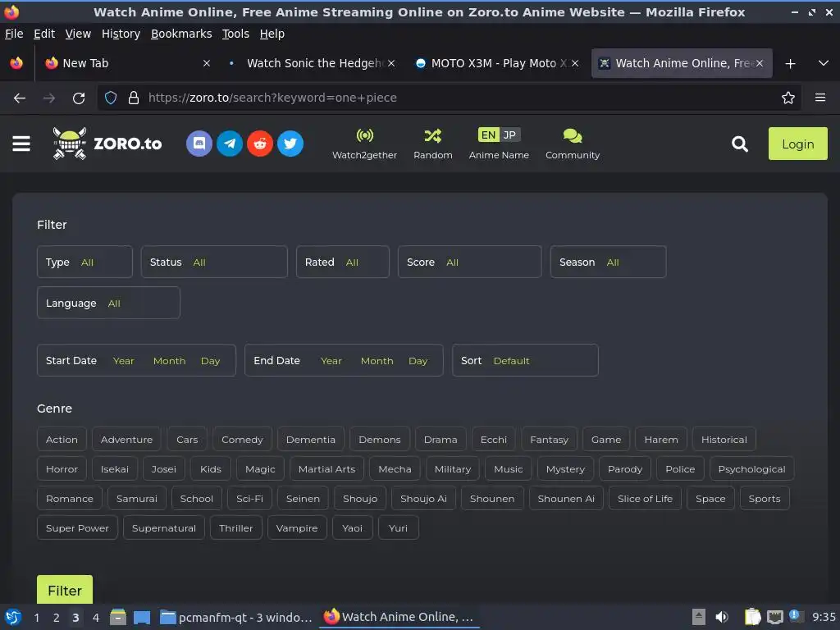Toggle the Martial Arts genre
The image size is (840, 630).
[326, 469]
